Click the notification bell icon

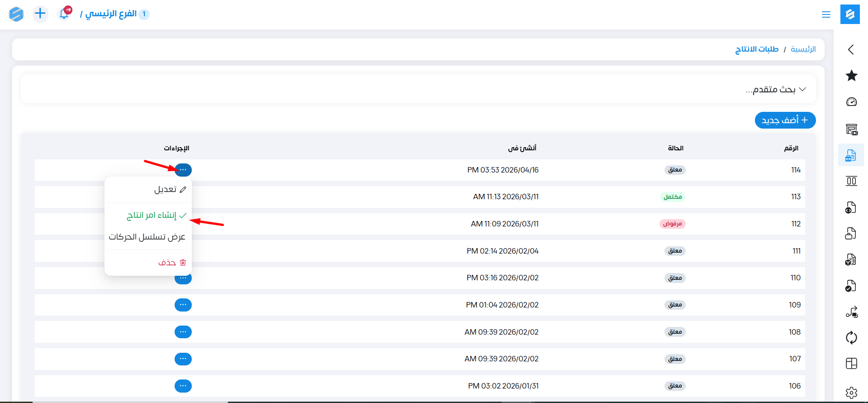pos(64,14)
